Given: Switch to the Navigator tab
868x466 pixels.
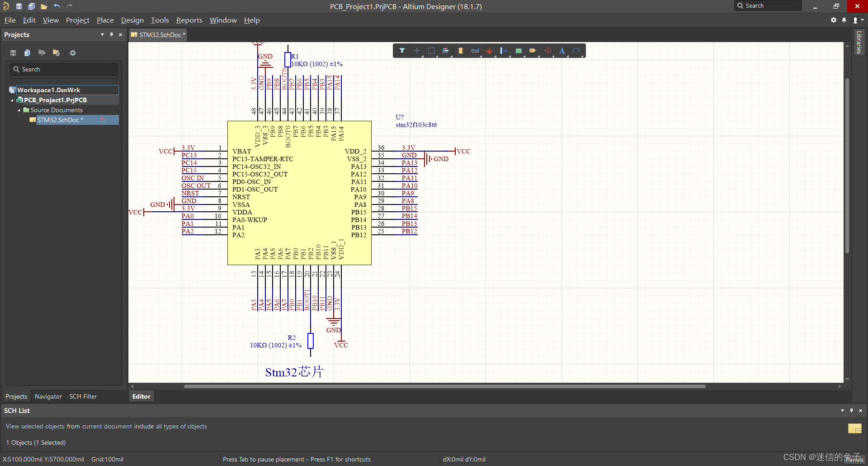Looking at the screenshot, I should (x=48, y=396).
